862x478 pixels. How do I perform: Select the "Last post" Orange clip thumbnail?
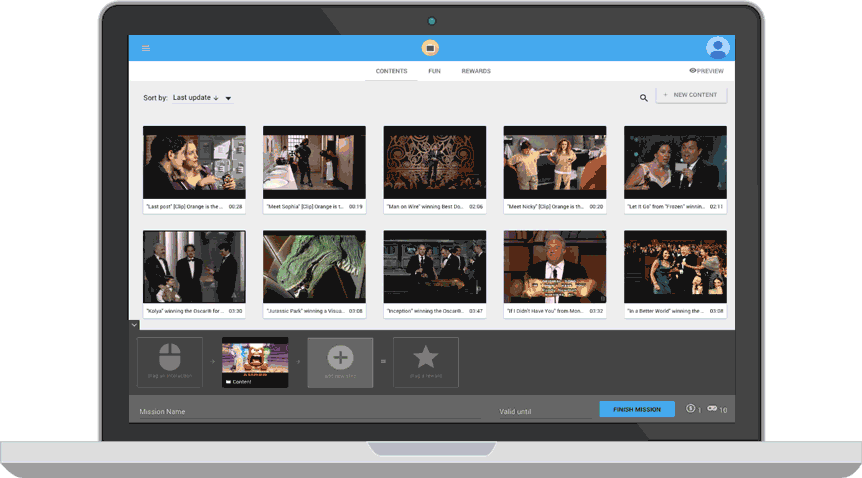(x=194, y=162)
